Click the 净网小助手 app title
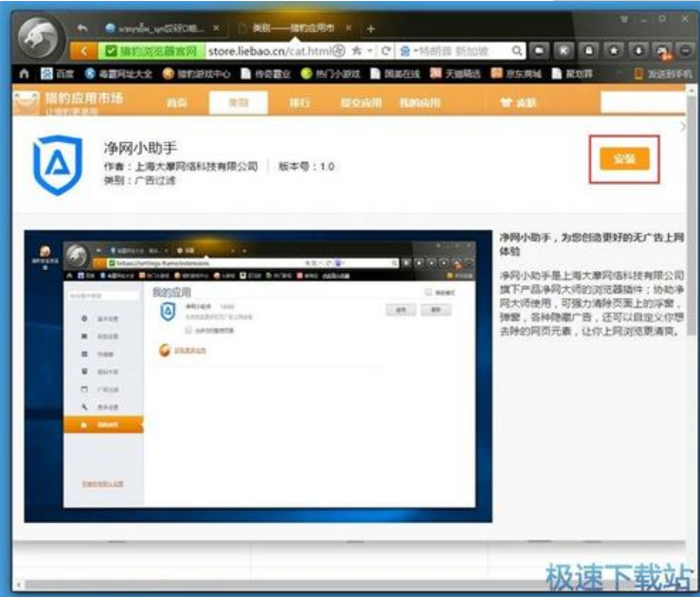Image resolution: width=700 pixels, height=597 pixels. pyautogui.click(x=140, y=148)
